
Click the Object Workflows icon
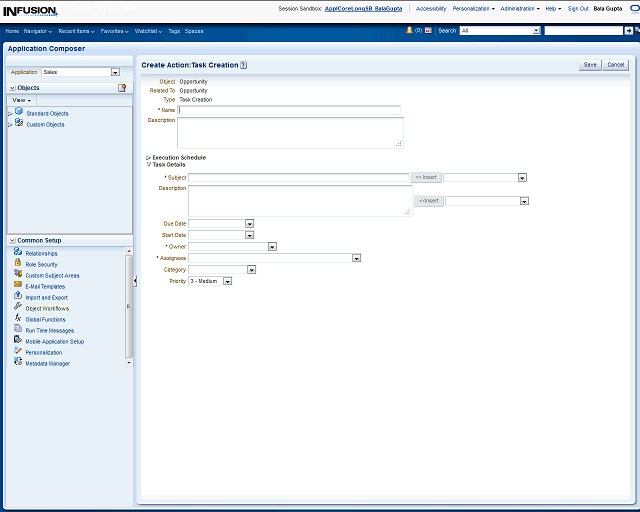[18, 308]
